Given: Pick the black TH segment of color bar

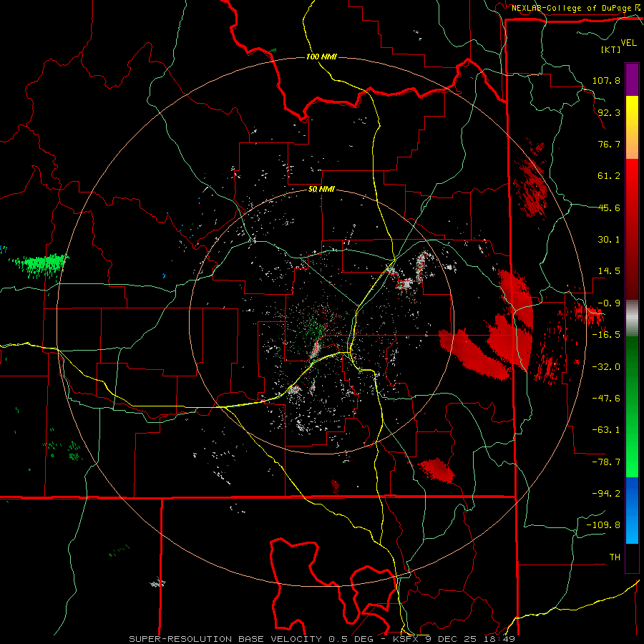Looking at the screenshot, I should [632, 557].
